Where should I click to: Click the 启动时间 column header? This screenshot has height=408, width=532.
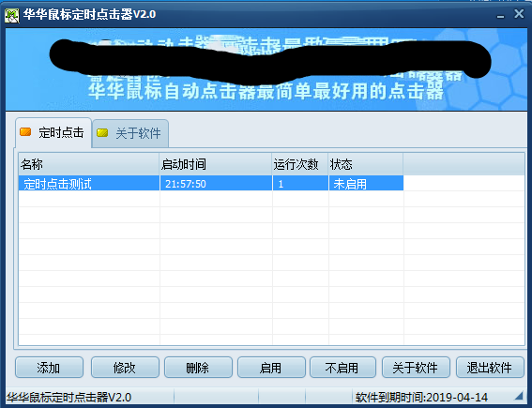pos(216,164)
